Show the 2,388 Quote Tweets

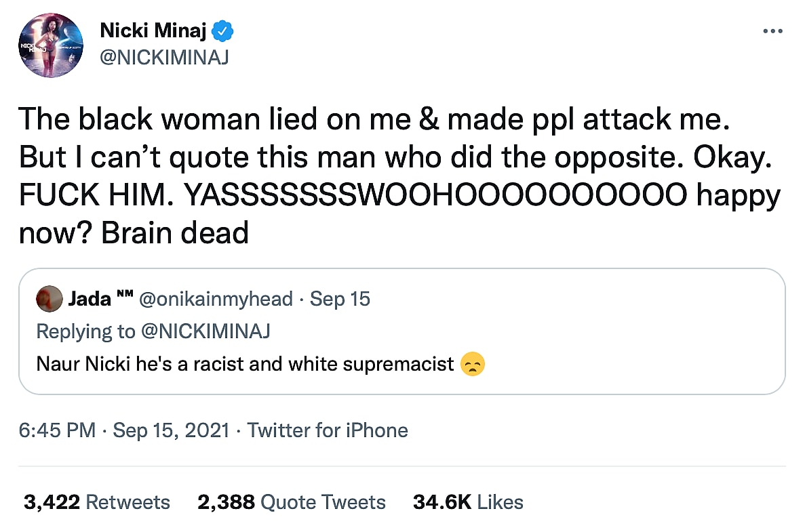292,502
